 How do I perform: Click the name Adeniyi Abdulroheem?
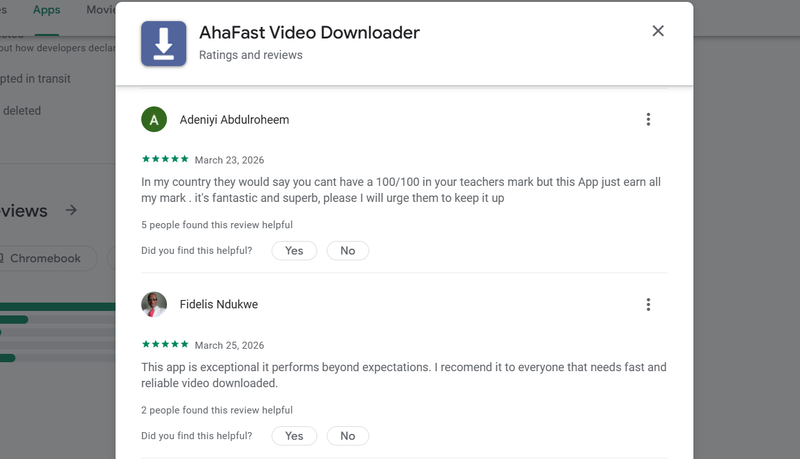pyautogui.click(x=234, y=119)
